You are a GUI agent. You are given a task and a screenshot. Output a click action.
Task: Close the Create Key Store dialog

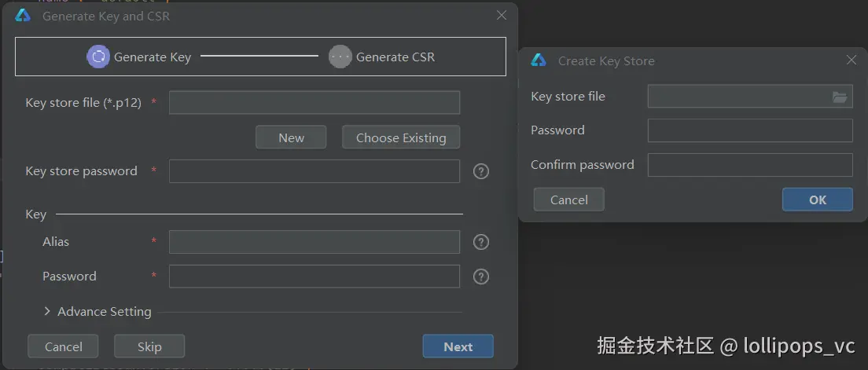pos(851,60)
